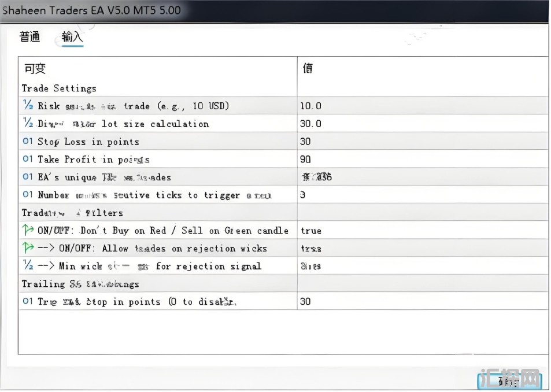Screen dimensions: 551x392
Task: Click the Risk value showing 10.0
Action: (x=308, y=106)
